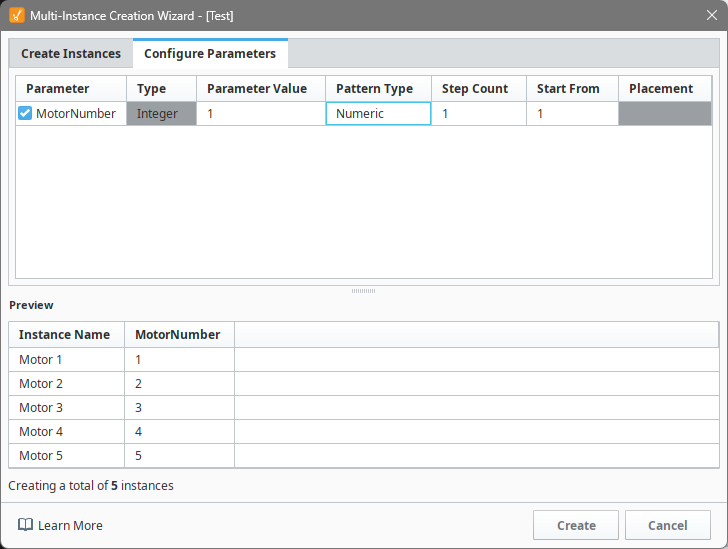Click the Integer type cell
The height and width of the screenshot is (549, 728).
coord(161,114)
